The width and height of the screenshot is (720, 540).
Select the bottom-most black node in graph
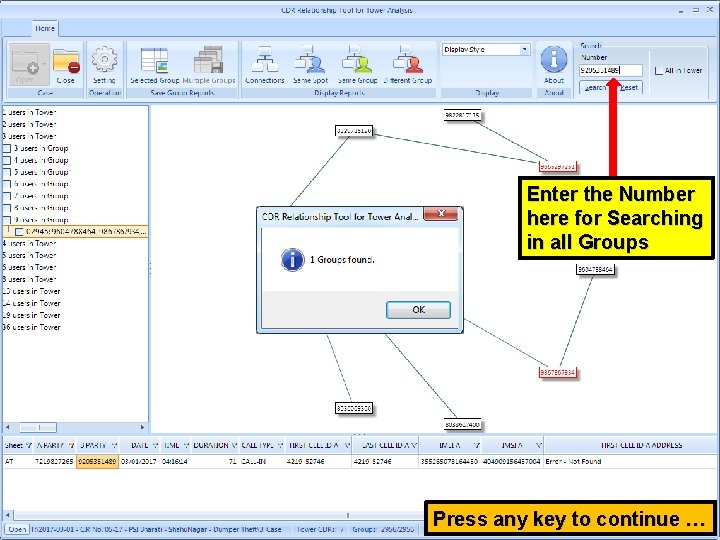click(462, 425)
